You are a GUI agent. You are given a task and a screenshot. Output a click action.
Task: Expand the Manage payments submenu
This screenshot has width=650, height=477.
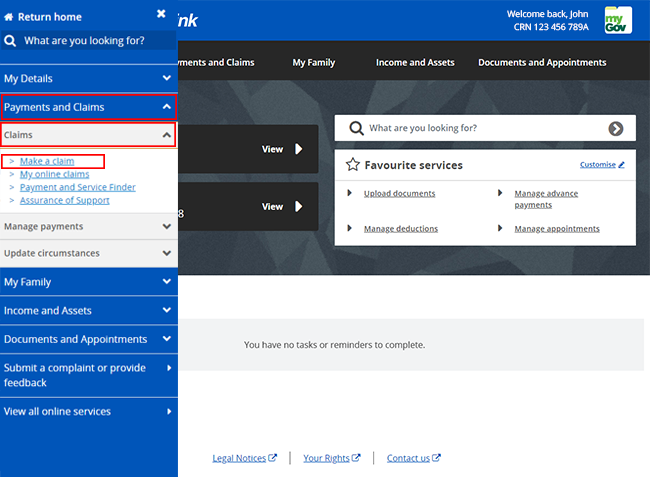[89, 226]
